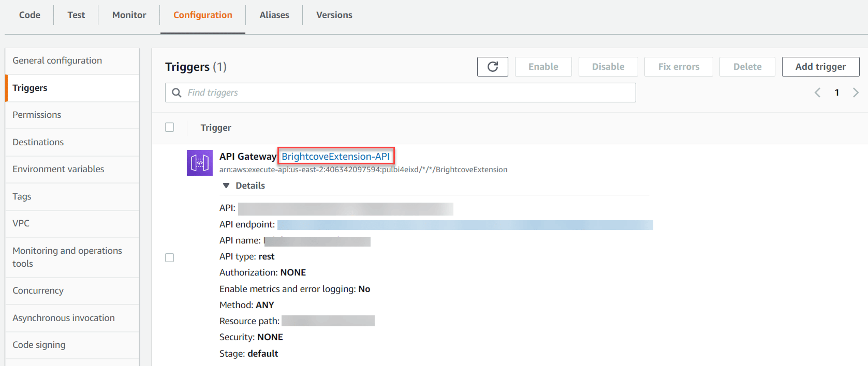Click page number 1 in pagination
Image resolution: width=868 pixels, height=366 pixels.
[x=837, y=93]
